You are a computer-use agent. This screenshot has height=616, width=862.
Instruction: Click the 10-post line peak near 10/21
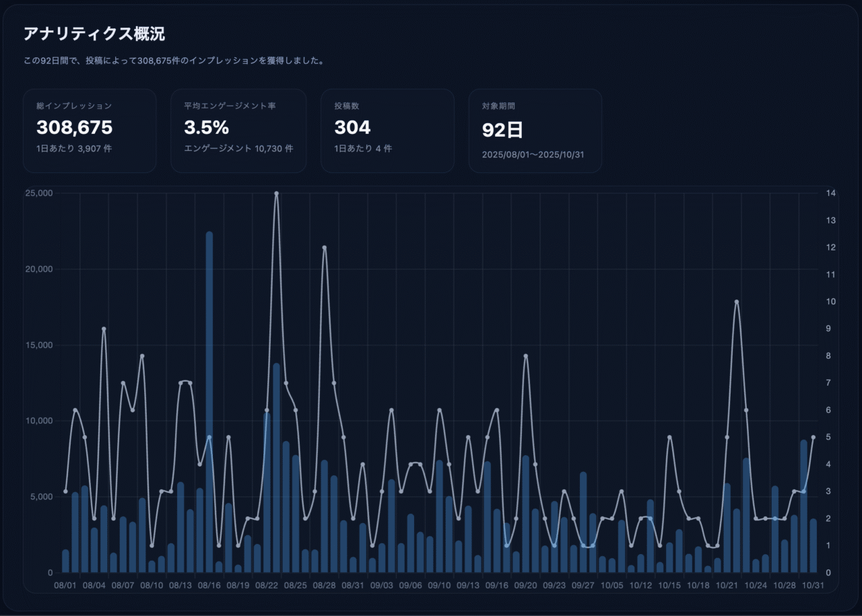point(737,302)
